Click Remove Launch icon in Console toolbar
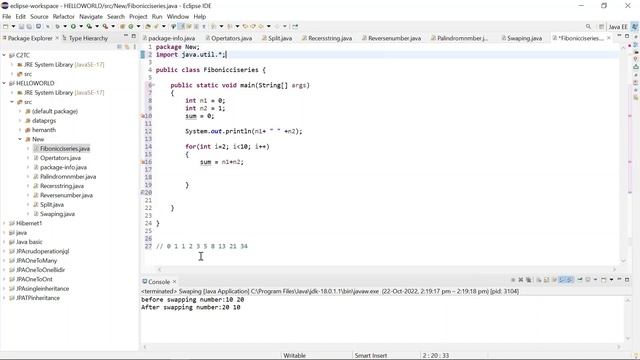Image resolution: width=640 pixels, height=360 pixels. click(520, 280)
